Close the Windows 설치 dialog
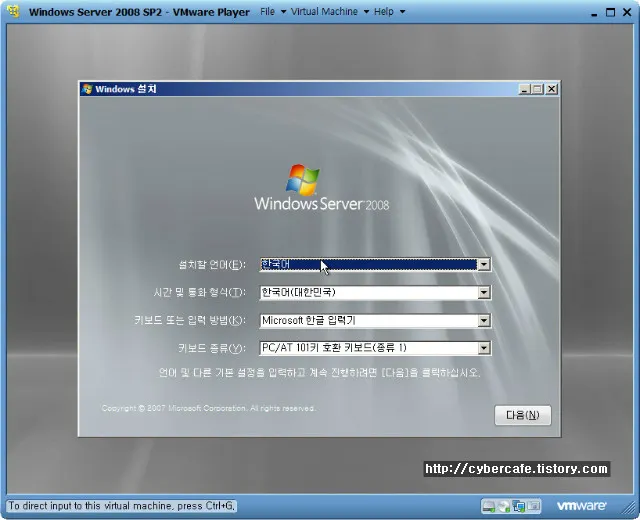The width and height of the screenshot is (640, 520). pos(552,89)
